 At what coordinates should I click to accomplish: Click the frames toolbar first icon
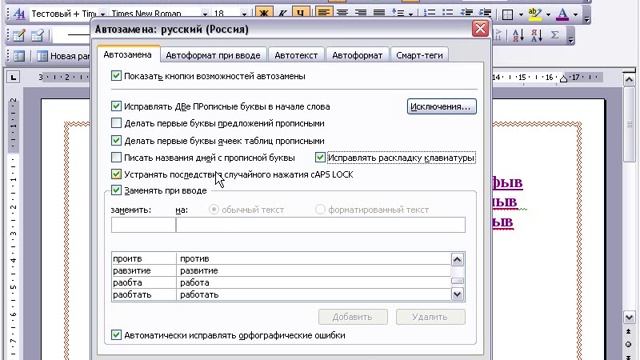point(19,56)
